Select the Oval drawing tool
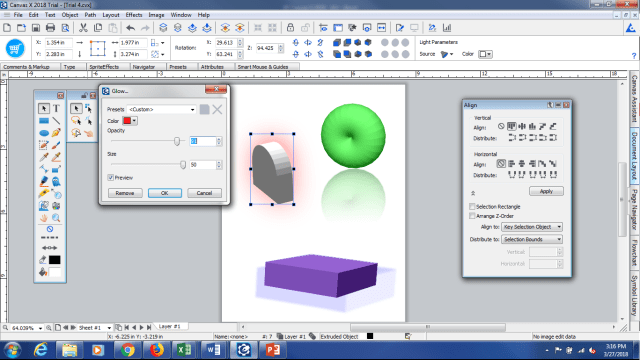This screenshot has height=360, width=640. point(44,133)
